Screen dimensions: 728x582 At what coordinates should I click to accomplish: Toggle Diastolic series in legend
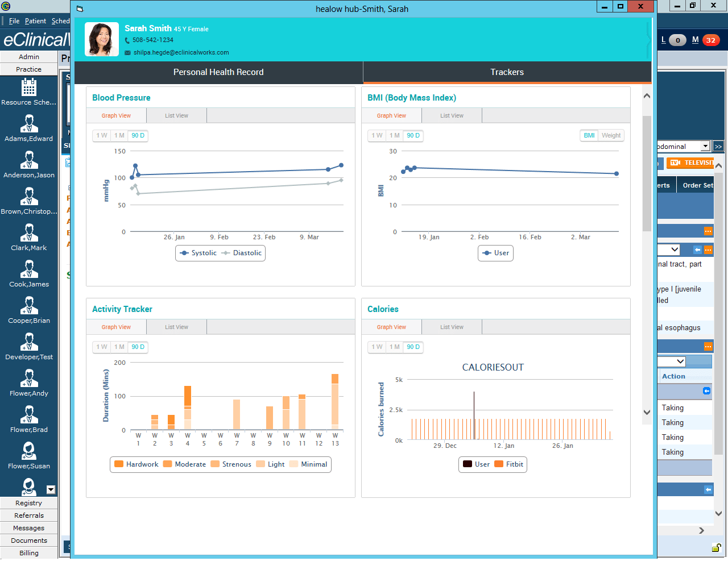click(x=242, y=253)
